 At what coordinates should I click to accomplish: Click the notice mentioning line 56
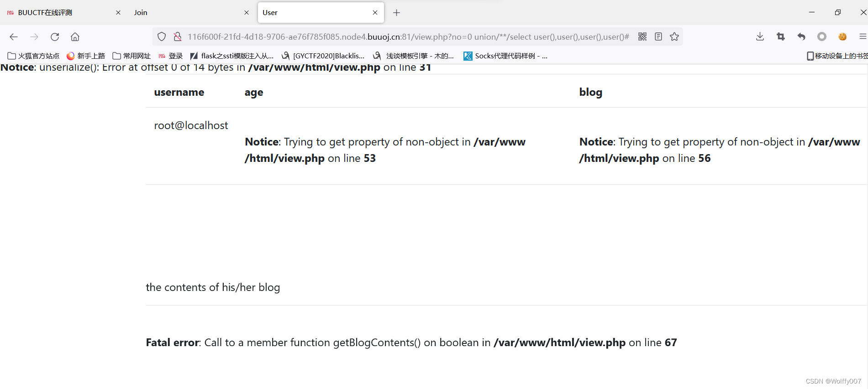(720, 150)
